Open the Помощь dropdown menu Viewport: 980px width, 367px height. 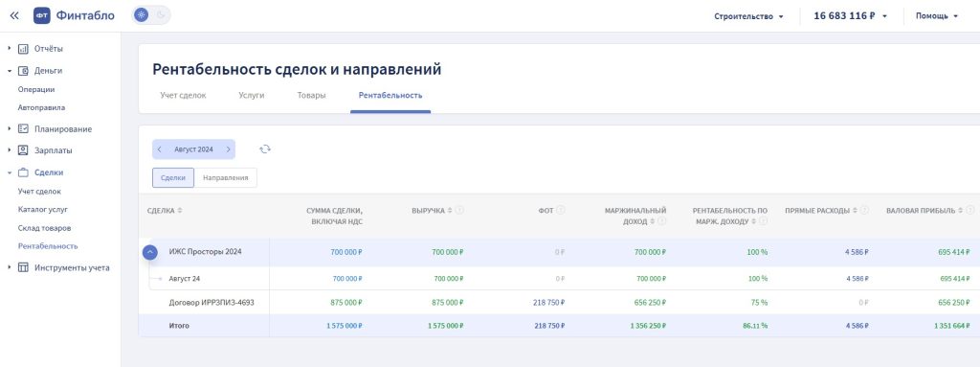point(937,16)
